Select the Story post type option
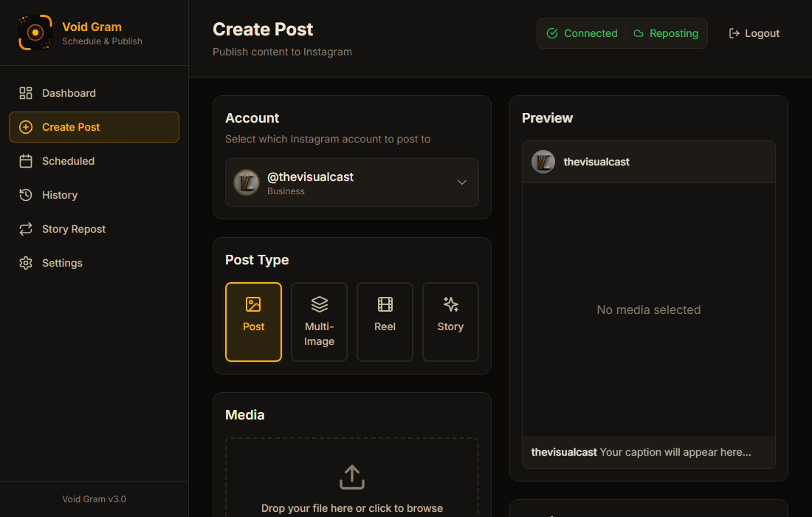Screen dimensions: 812x517 [450, 322]
